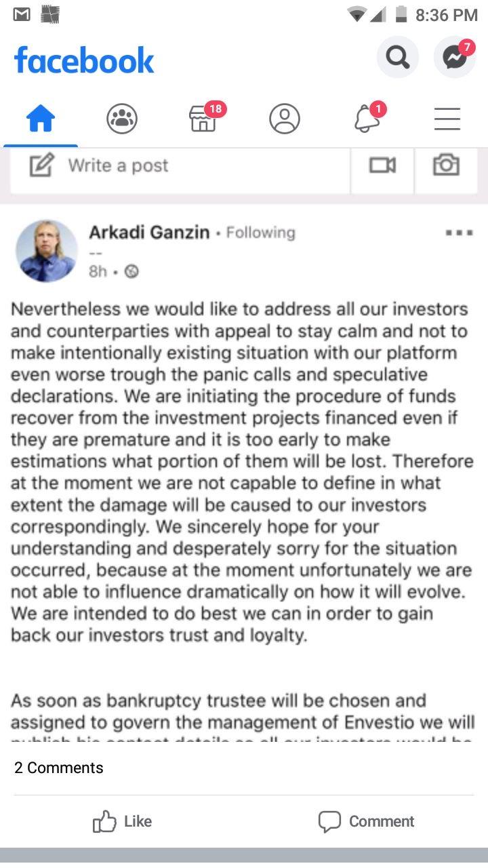Like Arkadi Ganzin's post
488x868 pixels.
pos(123,821)
